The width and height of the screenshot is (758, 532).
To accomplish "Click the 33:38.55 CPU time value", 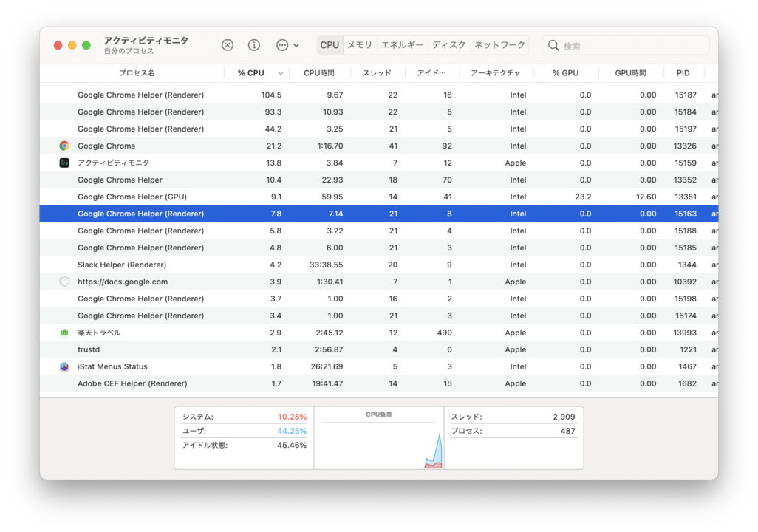I will [327, 265].
